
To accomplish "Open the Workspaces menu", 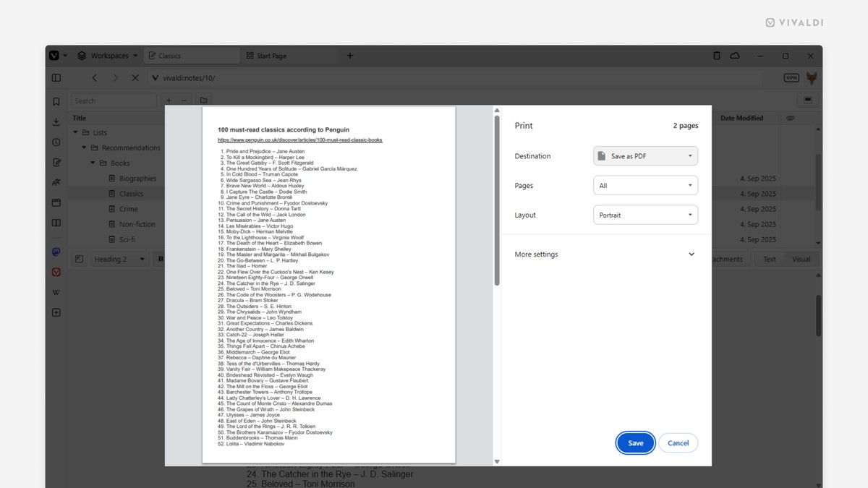I will (107, 55).
